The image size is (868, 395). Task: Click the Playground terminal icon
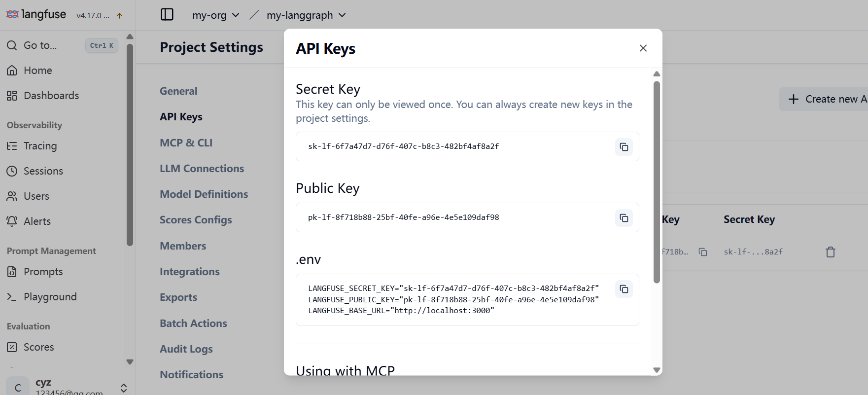pyautogui.click(x=12, y=297)
